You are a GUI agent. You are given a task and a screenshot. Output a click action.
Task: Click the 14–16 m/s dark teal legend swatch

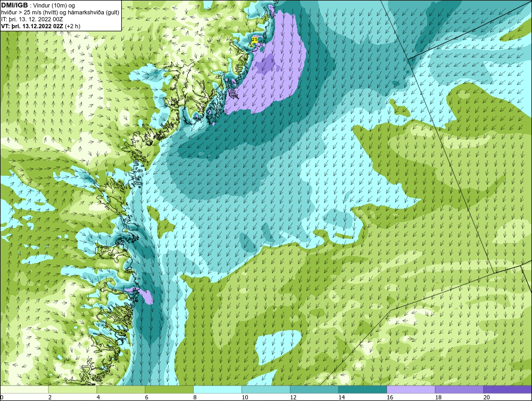(363, 389)
